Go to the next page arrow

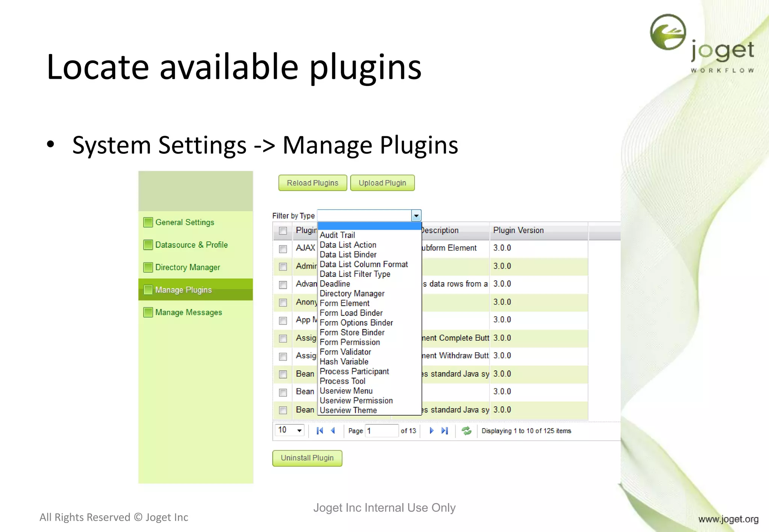[x=431, y=431]
